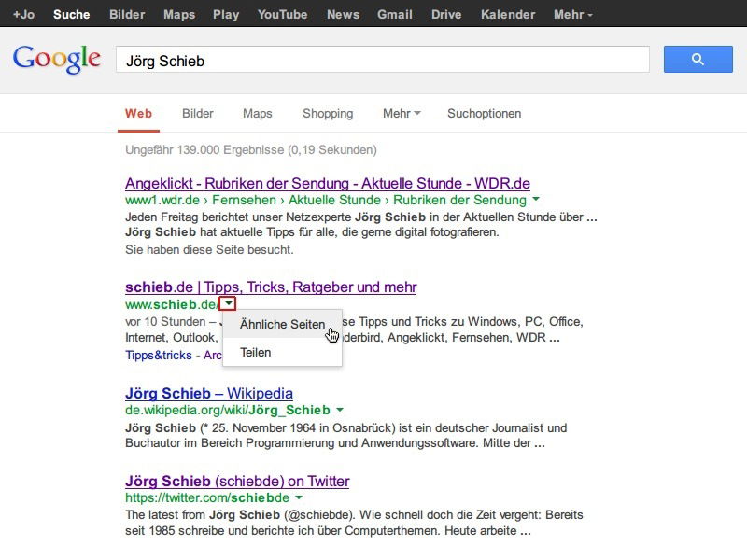Click the result count text 'Ungefähr 139.000 Ergebnisse'
747x560 pixels.
204,150
